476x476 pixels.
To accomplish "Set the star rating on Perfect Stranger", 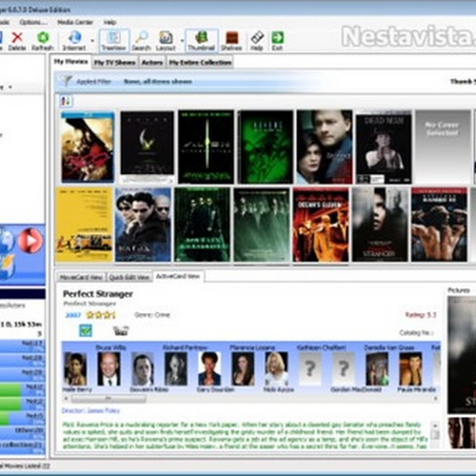I will pos(101,315).
